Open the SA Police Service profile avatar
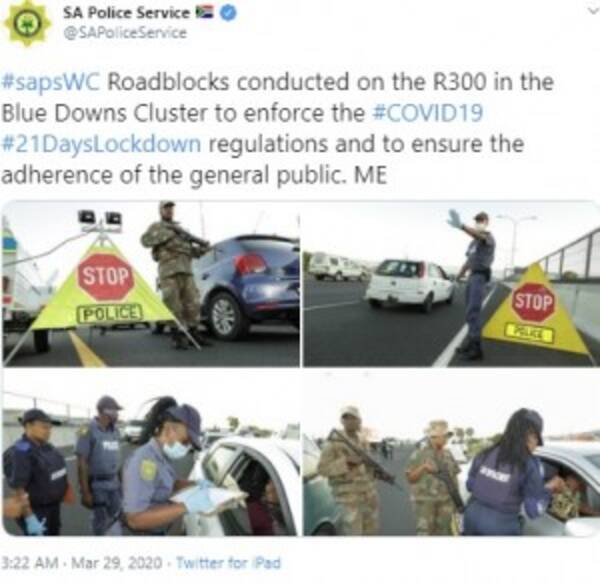Screen dimensions: 600x584 point(28,24)
